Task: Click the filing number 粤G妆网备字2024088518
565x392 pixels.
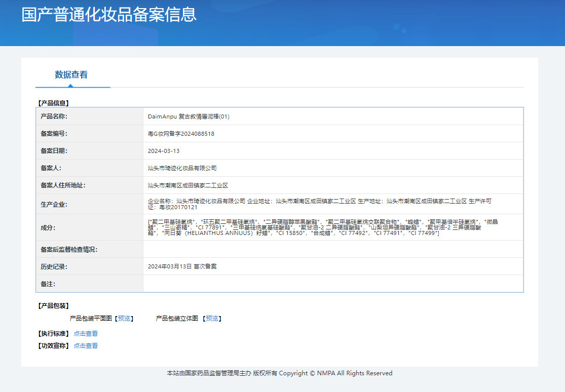Action: pyautogui.click(x=181, y=134)
